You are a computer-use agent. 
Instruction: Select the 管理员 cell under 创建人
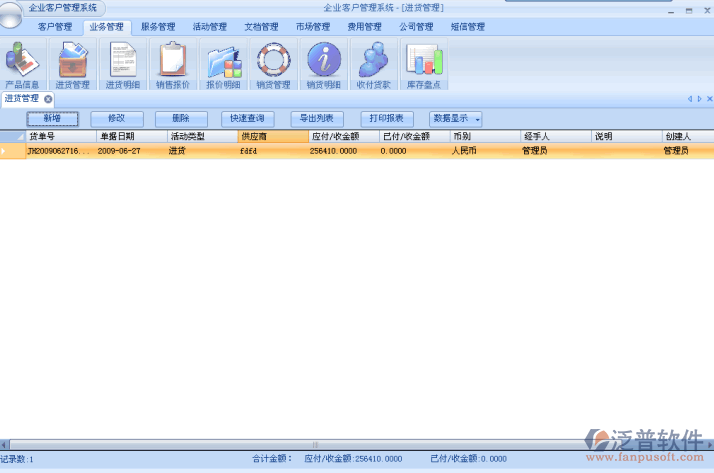[688, 151]
